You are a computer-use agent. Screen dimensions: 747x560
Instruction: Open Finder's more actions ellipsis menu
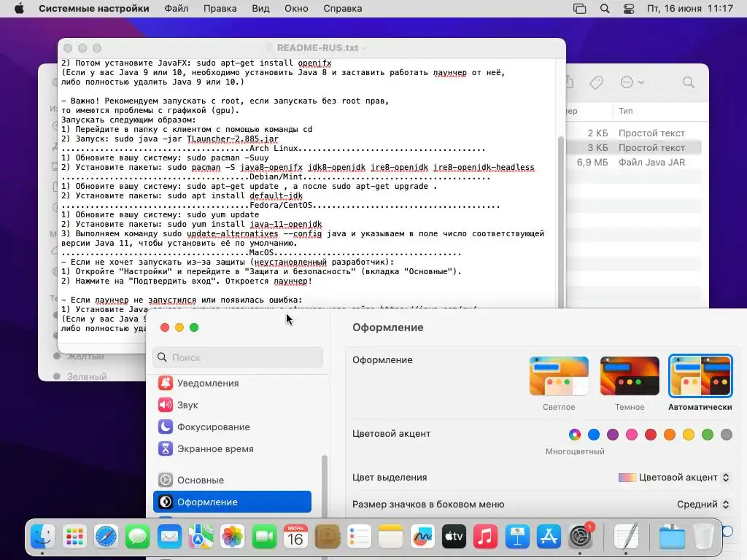[x=632, y=82]
